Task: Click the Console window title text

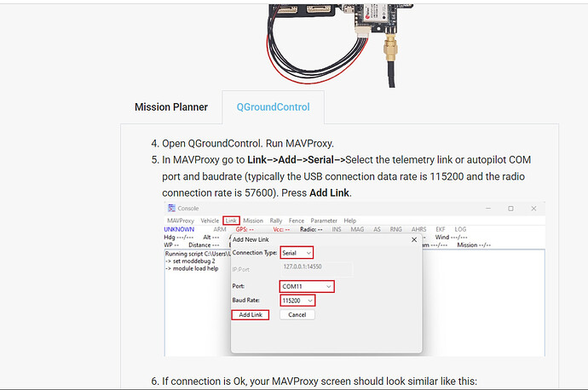Action: coord(188,209)
